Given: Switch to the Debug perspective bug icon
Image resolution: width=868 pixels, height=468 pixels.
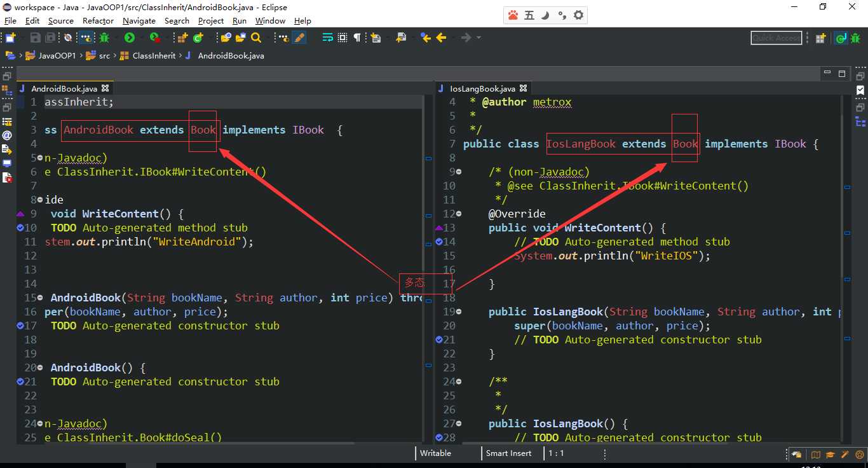Looking at the screenshot, I should pos(855,38).
